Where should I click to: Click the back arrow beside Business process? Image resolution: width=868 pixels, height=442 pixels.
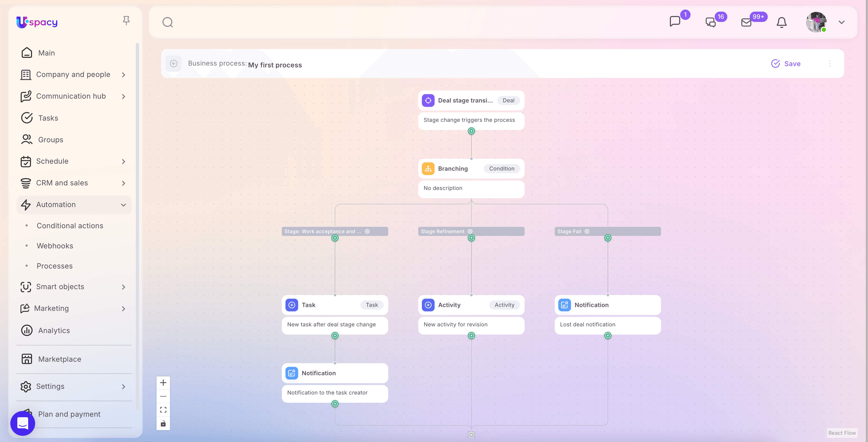tap(174, 64)
